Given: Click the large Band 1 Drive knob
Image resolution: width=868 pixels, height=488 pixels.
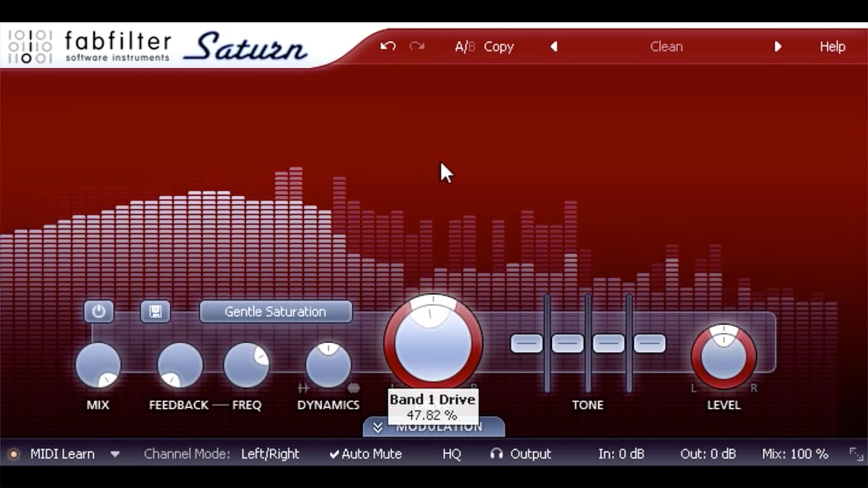Looking at the screenshot, I should pyautogui.click(x=433, y=344).
